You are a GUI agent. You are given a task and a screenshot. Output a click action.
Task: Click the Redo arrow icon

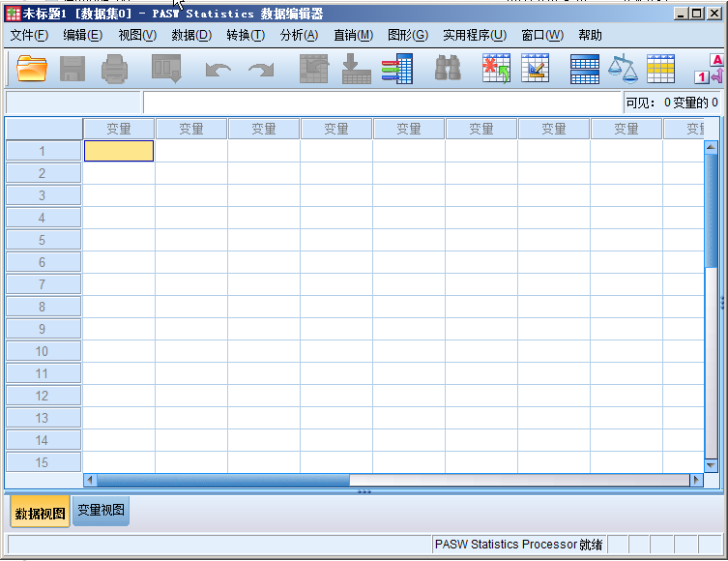261,70
